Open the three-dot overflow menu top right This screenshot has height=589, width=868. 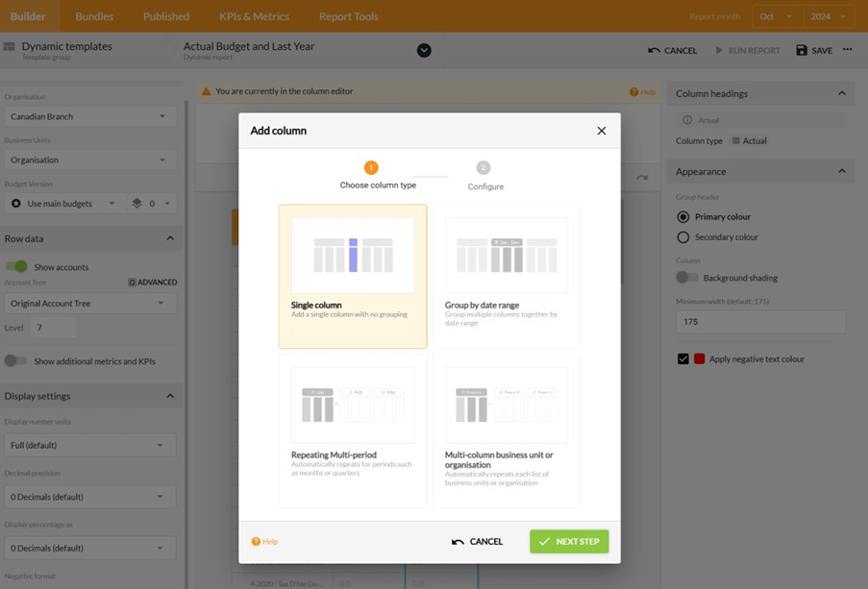(848, 50)
